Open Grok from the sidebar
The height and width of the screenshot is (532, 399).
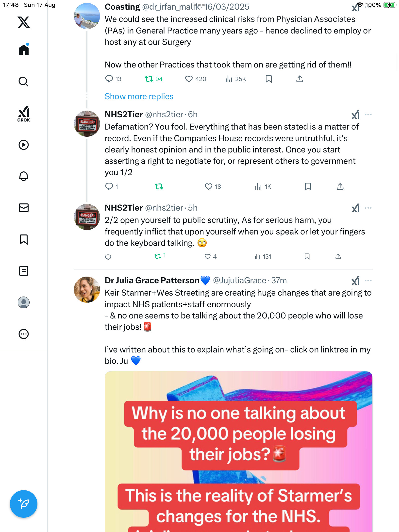tap(24, 114)
